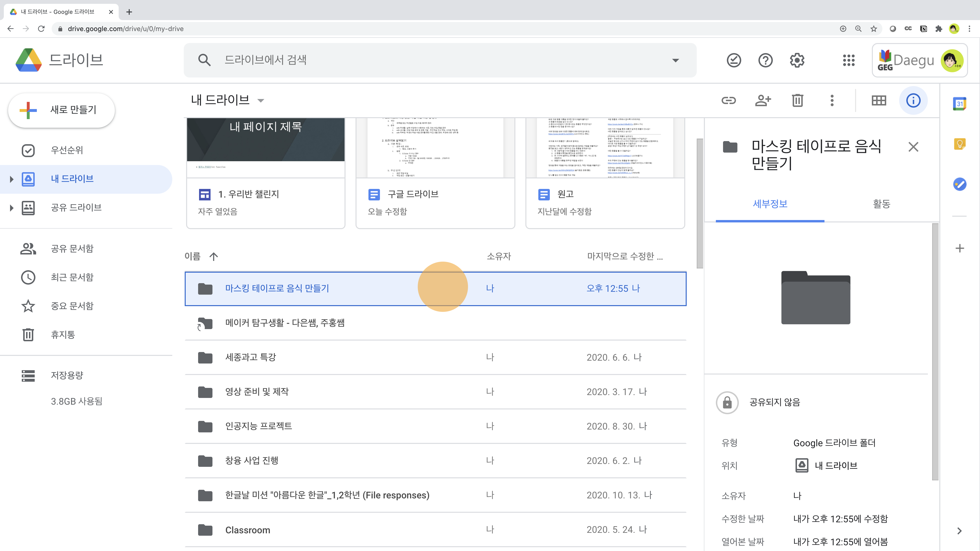
Task: Open the Google apps grid launcher
Action: 849,60
